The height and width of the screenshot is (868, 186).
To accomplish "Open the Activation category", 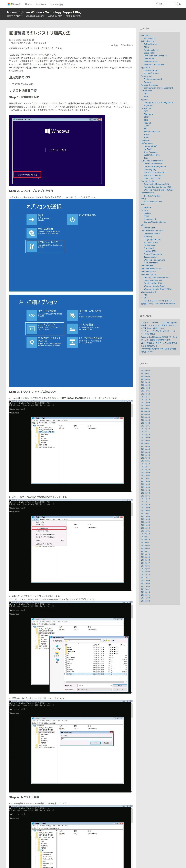I will 145,35.
